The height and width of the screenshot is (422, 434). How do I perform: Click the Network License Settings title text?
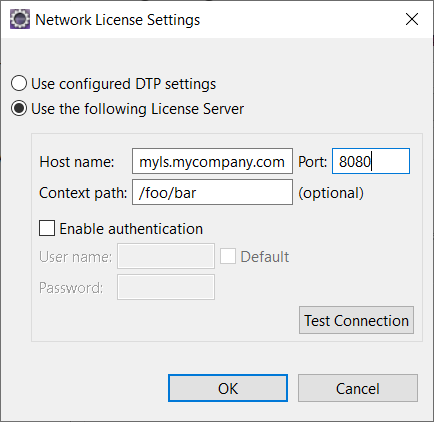(x=118, y=20)
